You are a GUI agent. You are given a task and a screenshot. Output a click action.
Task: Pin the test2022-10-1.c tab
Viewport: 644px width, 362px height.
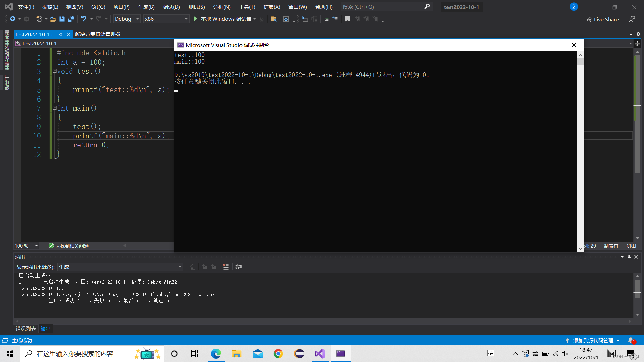[x=60, y=34]
